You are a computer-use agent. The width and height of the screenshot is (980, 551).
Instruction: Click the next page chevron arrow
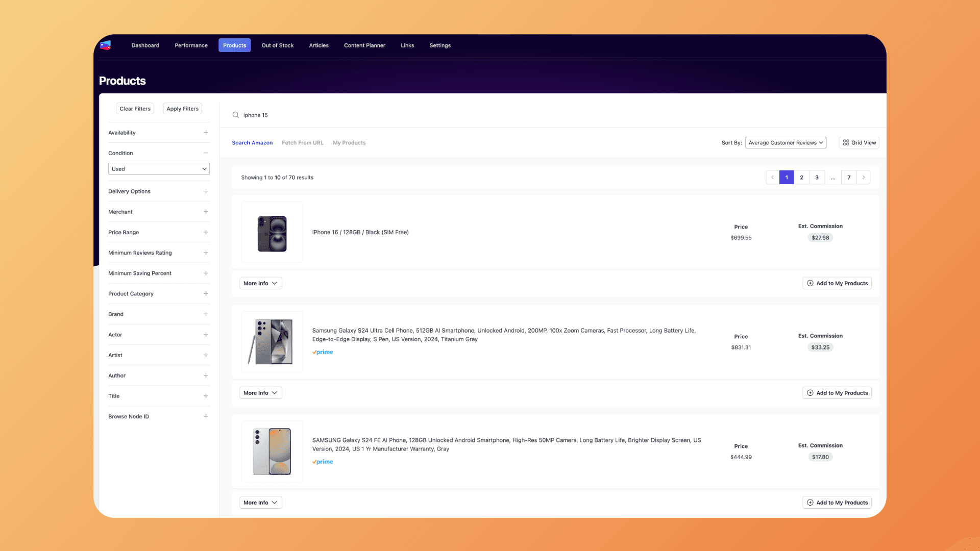point(863,177)
